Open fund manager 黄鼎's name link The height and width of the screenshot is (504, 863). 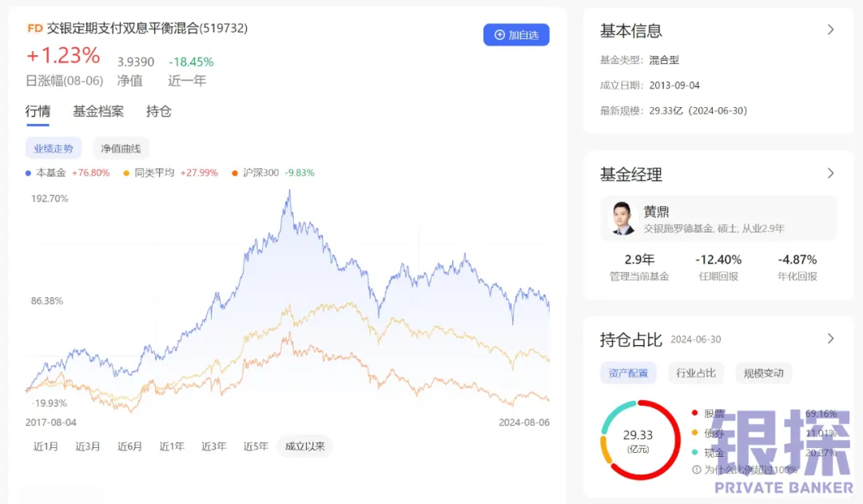click(656, 212)
